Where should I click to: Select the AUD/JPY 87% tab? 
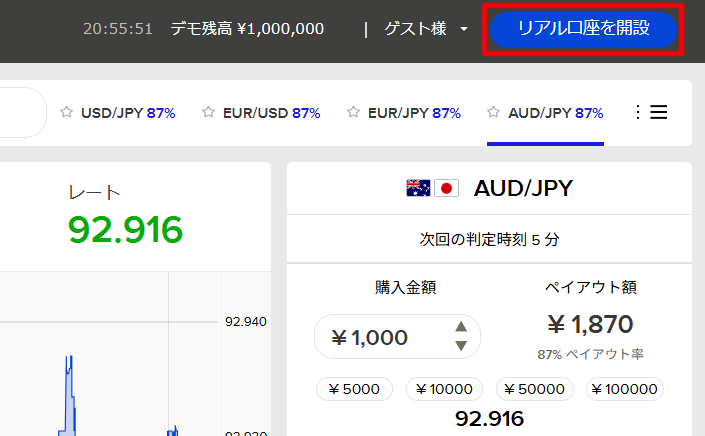tap(555, 113)
